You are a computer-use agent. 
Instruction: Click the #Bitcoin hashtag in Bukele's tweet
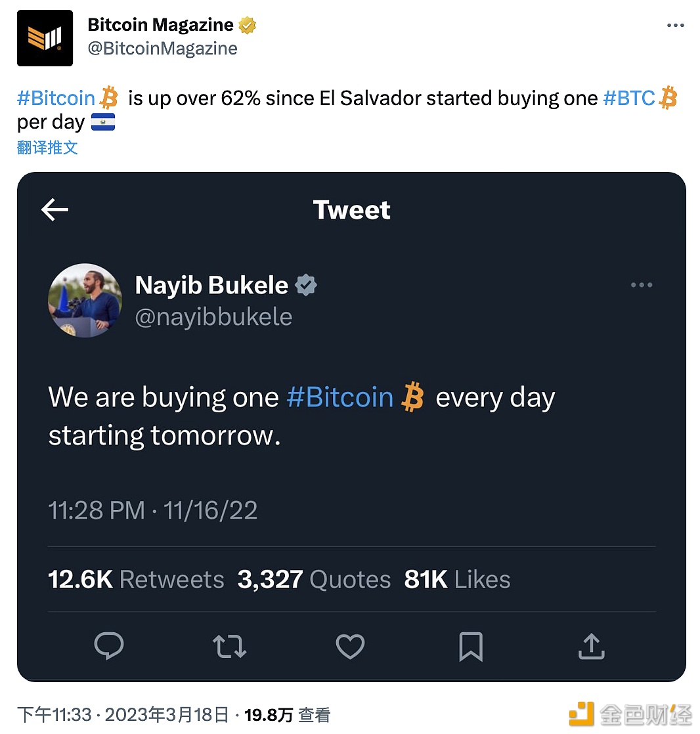pyautogui.click(x=339, y=398)
